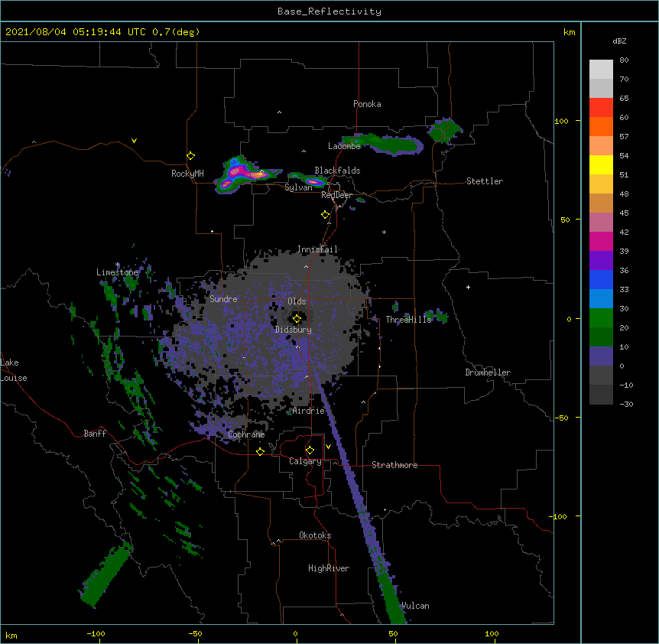
Task: Pick the purple 36-39 dBZ legend swatch
Action: click(x=601, y=261)
